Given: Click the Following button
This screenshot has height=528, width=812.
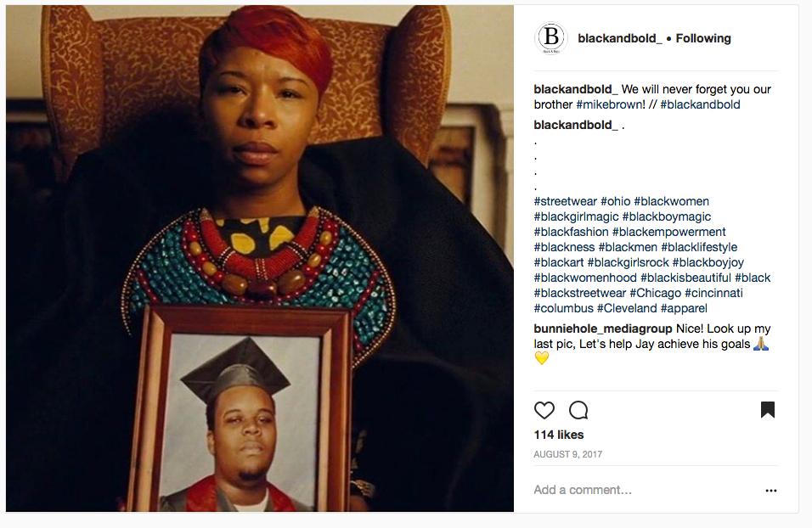Looking at the screenshot, I should (x=702, y=38).
